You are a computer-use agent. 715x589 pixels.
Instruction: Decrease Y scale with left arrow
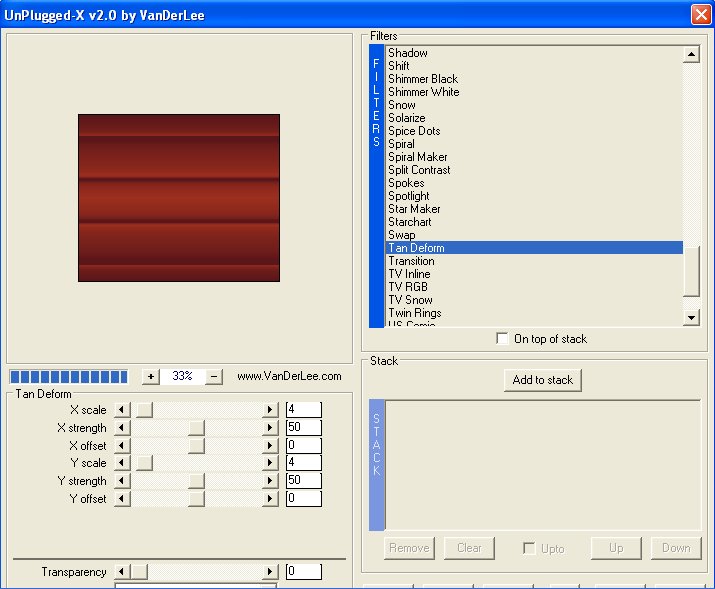coord(122,463)
